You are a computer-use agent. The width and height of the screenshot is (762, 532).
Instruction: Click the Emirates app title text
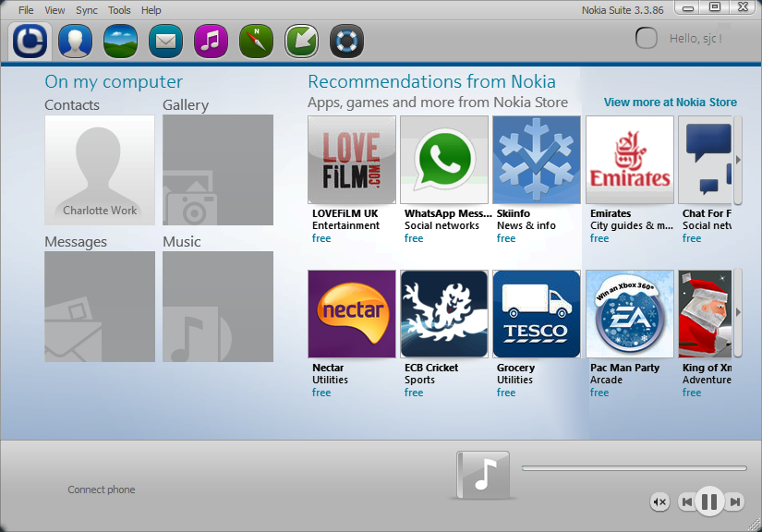(611, 213)
